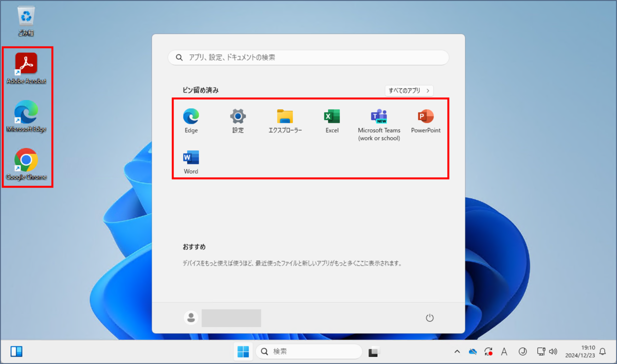Click the taskbar 検索 search box

point(309,352)
